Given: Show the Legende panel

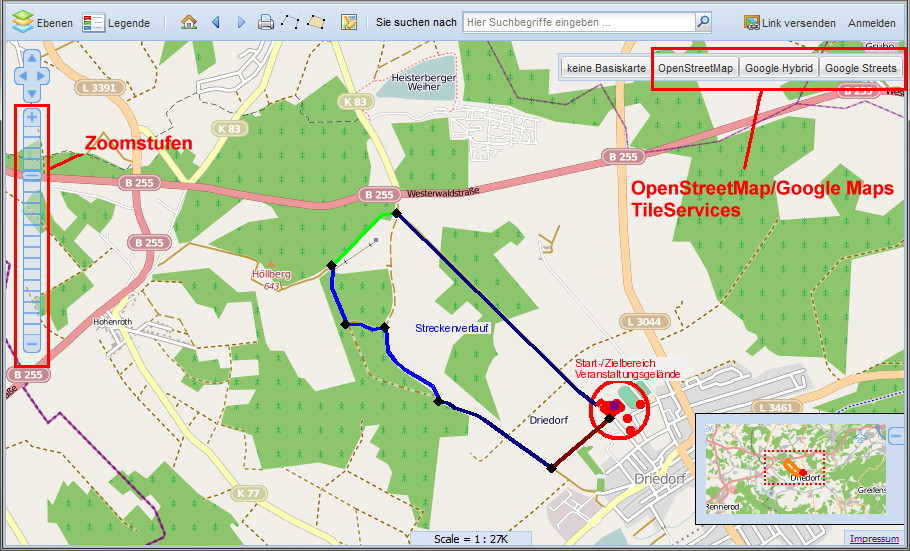Looking at the screenshot, I should coord(117,22).
